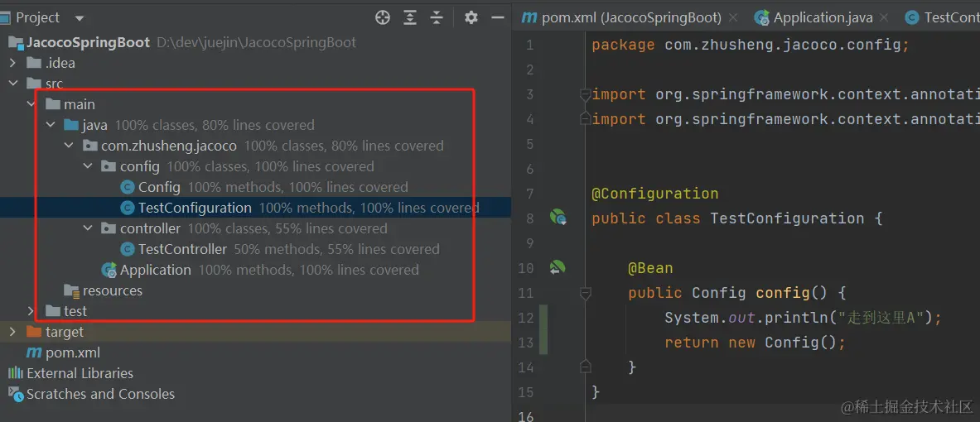Open Project view options gear icon
This screenshot has width=980, height=422.
471,17
